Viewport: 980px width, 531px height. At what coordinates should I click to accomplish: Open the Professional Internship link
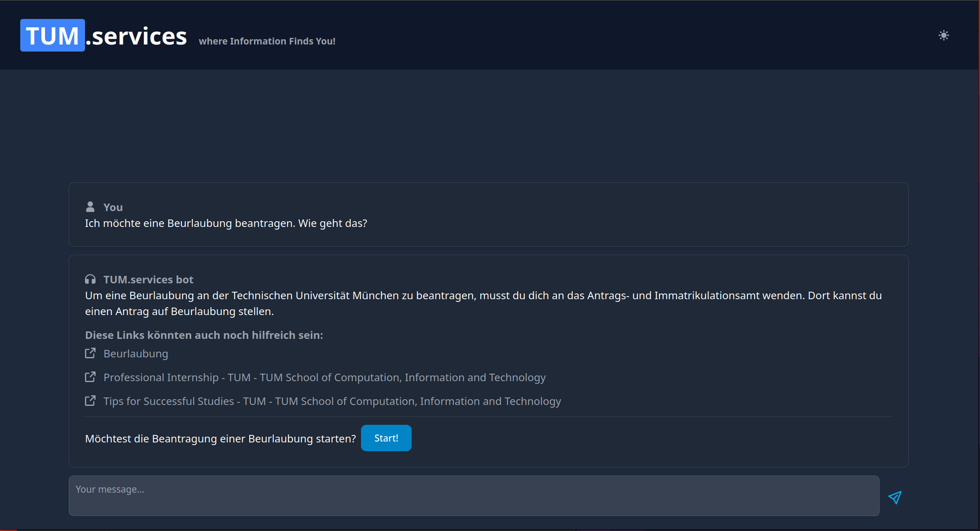[x=324, y=378]
